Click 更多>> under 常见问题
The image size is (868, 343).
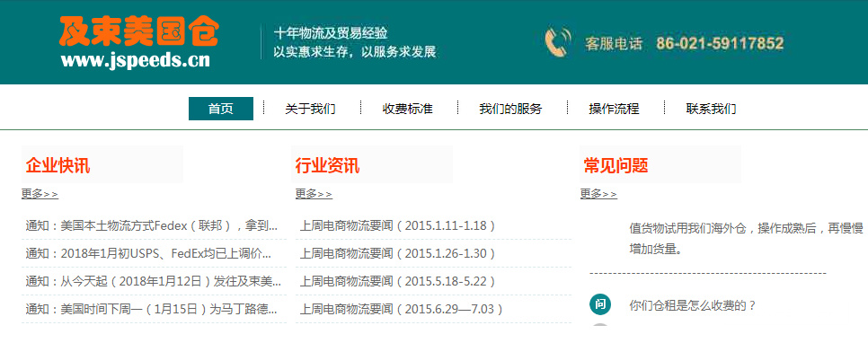598,194
